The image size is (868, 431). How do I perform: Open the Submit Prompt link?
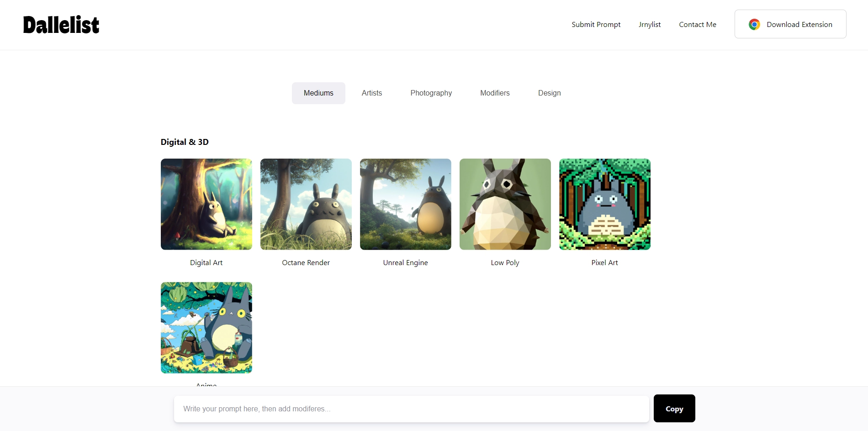tap(596, 25)
